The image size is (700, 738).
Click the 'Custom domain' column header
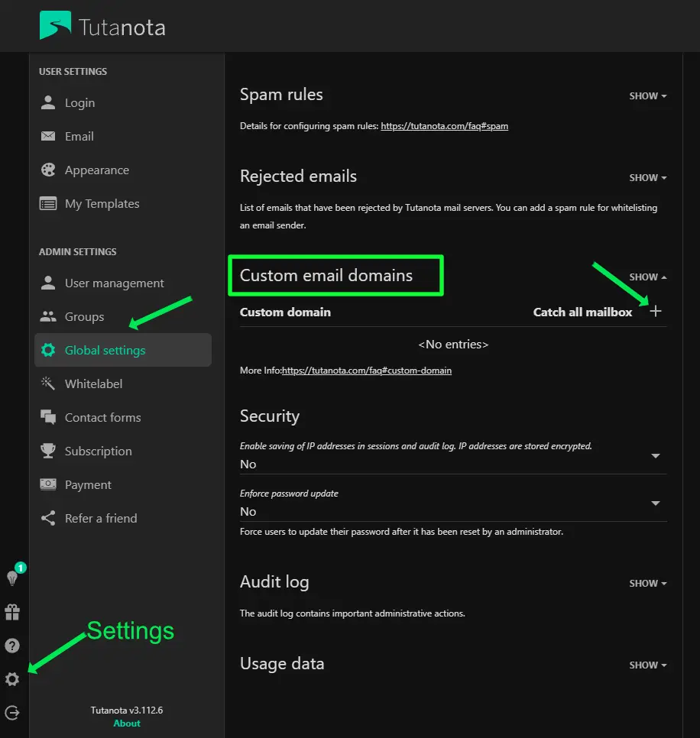(x=285, y=312)
